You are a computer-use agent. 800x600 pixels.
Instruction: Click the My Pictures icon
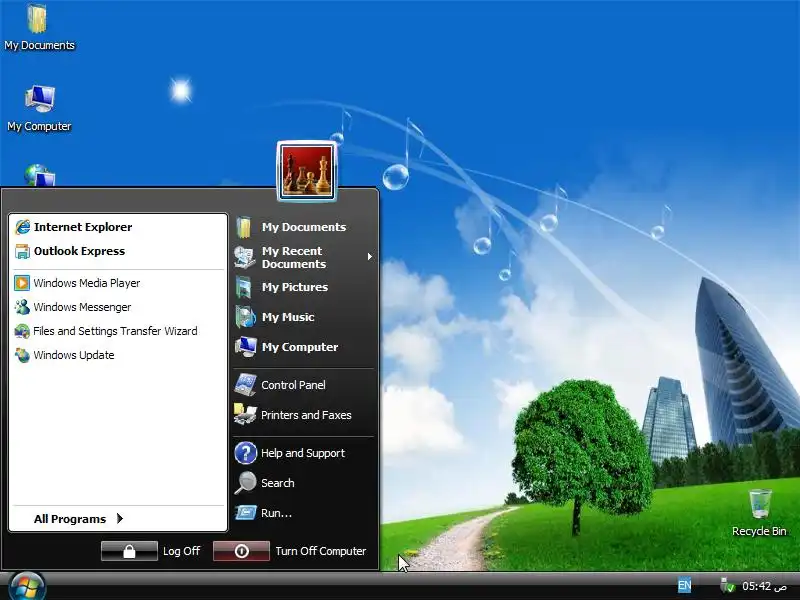click(x=244, y=287)
